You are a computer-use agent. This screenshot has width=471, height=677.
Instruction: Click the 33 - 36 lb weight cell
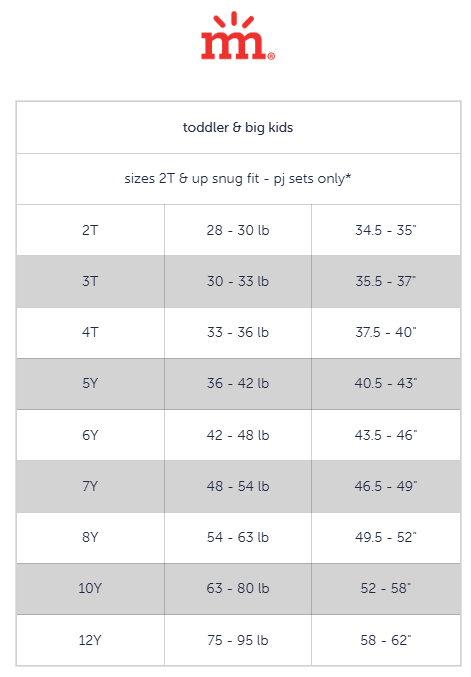tap(238, 332)
